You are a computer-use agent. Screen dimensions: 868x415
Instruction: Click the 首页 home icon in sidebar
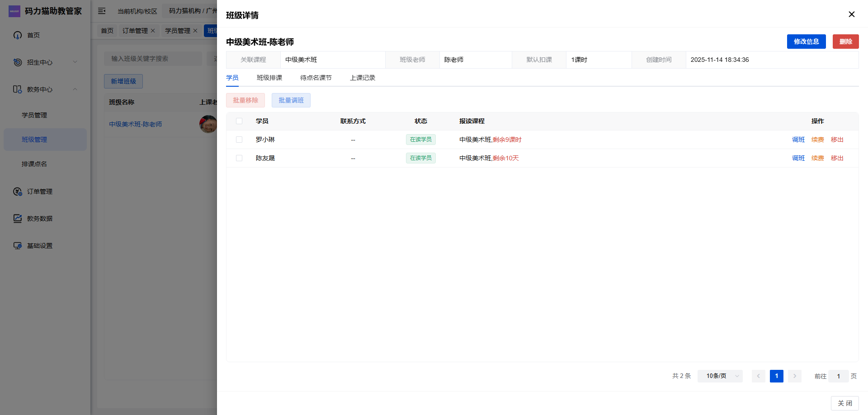point(18,35)
